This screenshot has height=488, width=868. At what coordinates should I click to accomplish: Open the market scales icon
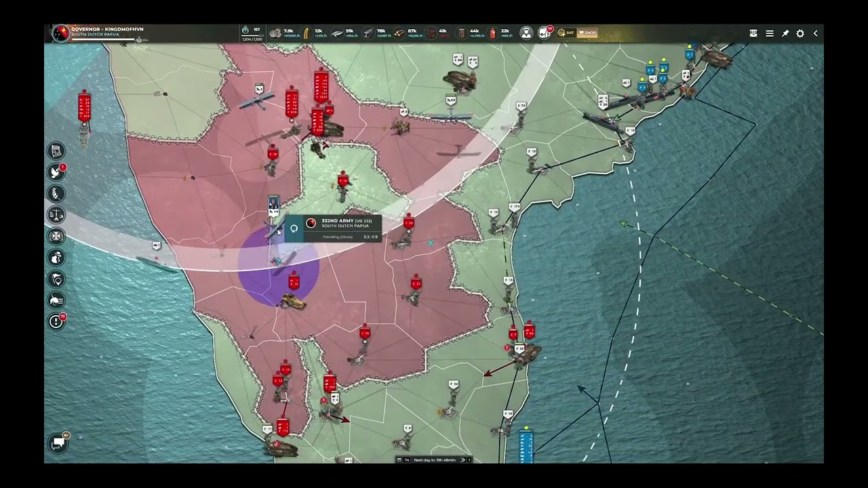click(x=56, y=215)
